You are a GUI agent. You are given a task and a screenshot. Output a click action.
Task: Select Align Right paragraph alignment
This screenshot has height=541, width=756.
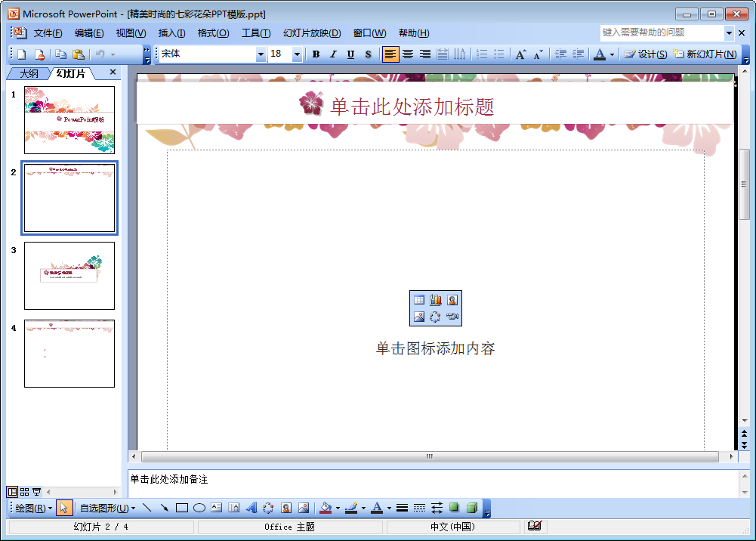424,54
